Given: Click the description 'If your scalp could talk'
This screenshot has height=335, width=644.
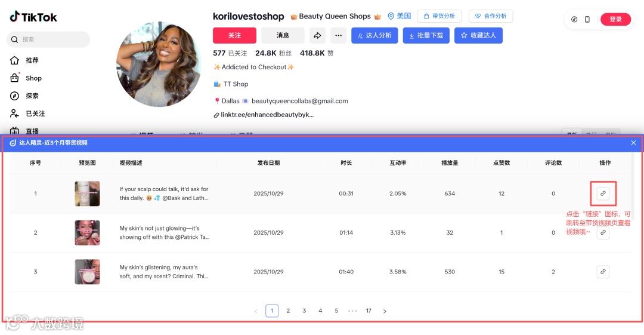Looking at the screenshot, I should (165, 193).
